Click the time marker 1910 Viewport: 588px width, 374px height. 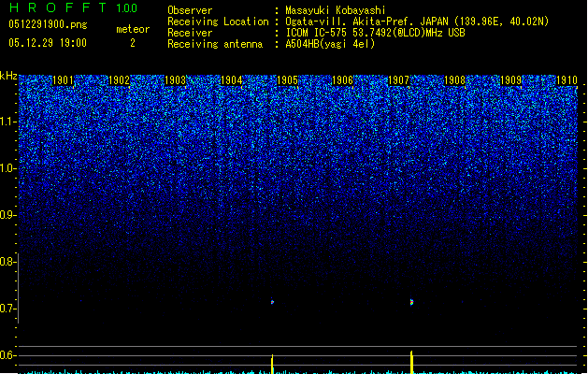(x=566, y=79)
